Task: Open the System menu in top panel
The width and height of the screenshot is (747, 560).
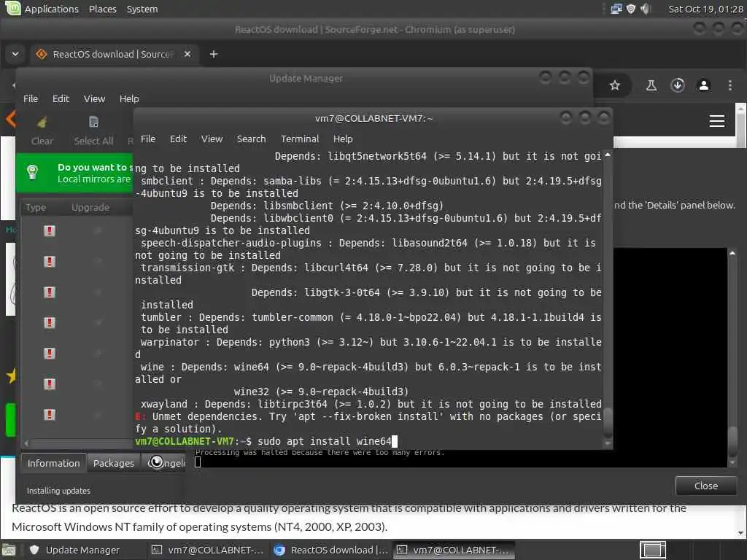Action: pos(142,9)
